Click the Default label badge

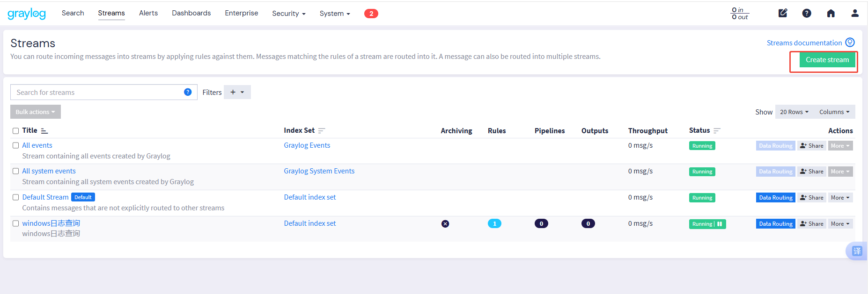pyautogui.click(x=83, y=197)
